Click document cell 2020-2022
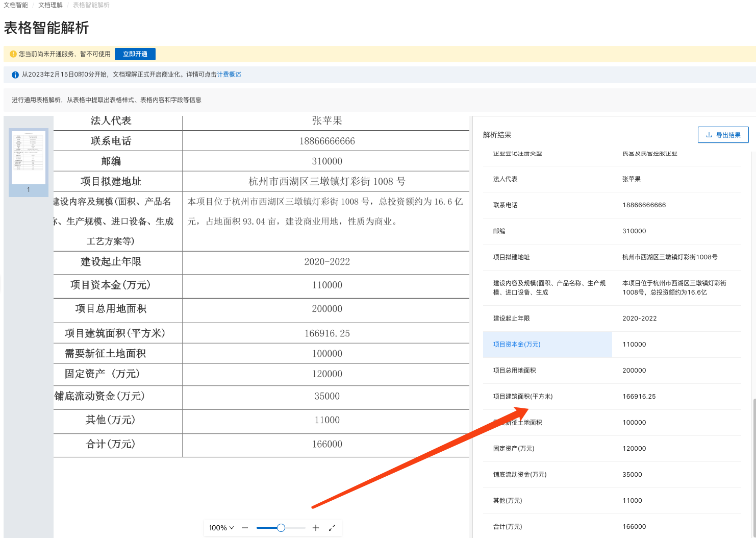Viewport: 756px width, 538px height. (x=327, y=262)
